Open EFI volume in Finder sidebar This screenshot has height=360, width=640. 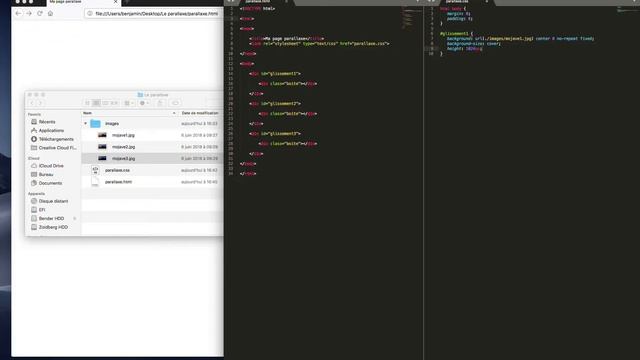[x=42, y=210]
